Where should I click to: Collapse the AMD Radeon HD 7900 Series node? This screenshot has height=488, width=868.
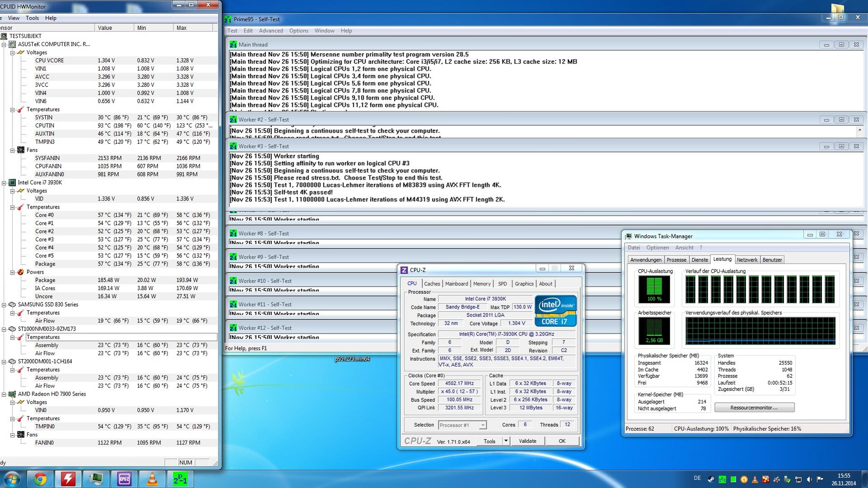[x=4, y=394]
